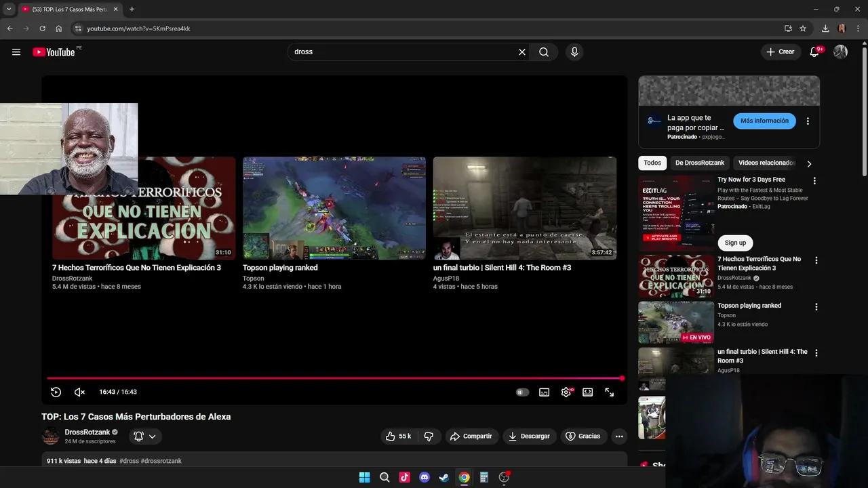Open Windows Start menu
This screenshot has width=868, height=488.
[364, 477]
